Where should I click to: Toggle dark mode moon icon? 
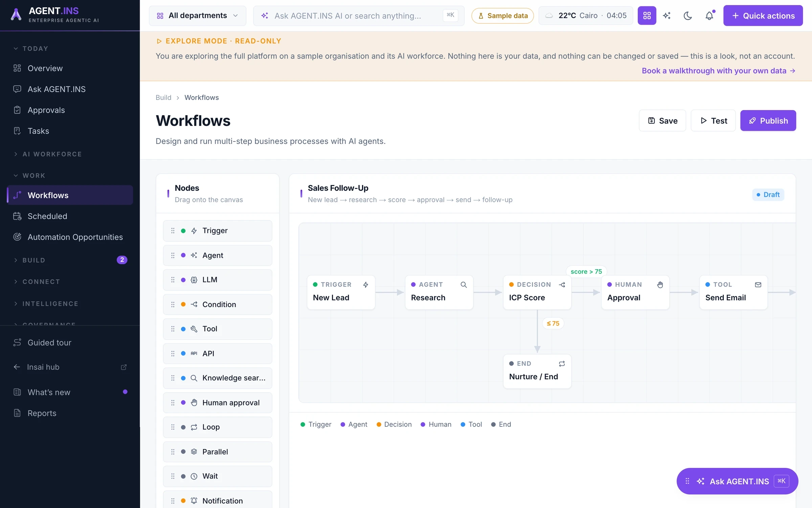688,16
